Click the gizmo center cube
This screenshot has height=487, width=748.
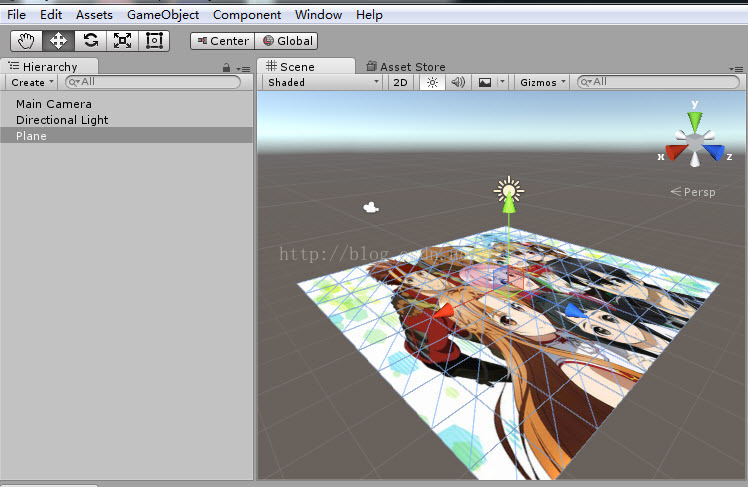695,142
